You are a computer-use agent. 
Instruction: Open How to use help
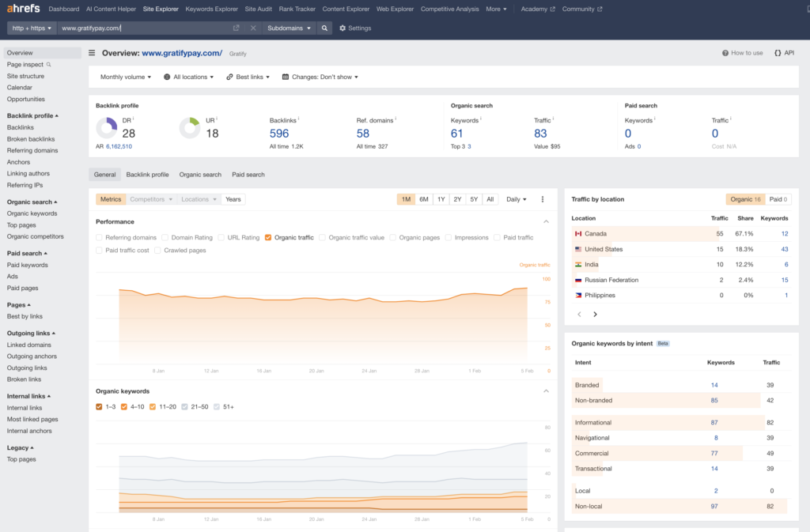(x=742, y=53)
